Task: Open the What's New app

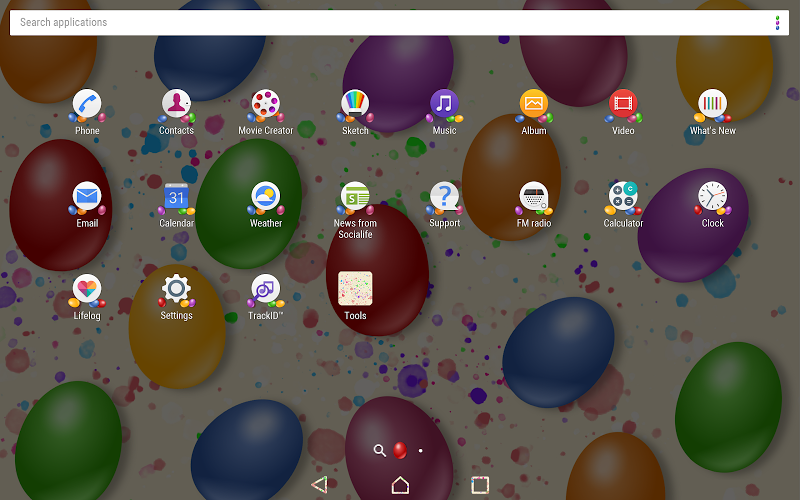Action: coord(712,105)
